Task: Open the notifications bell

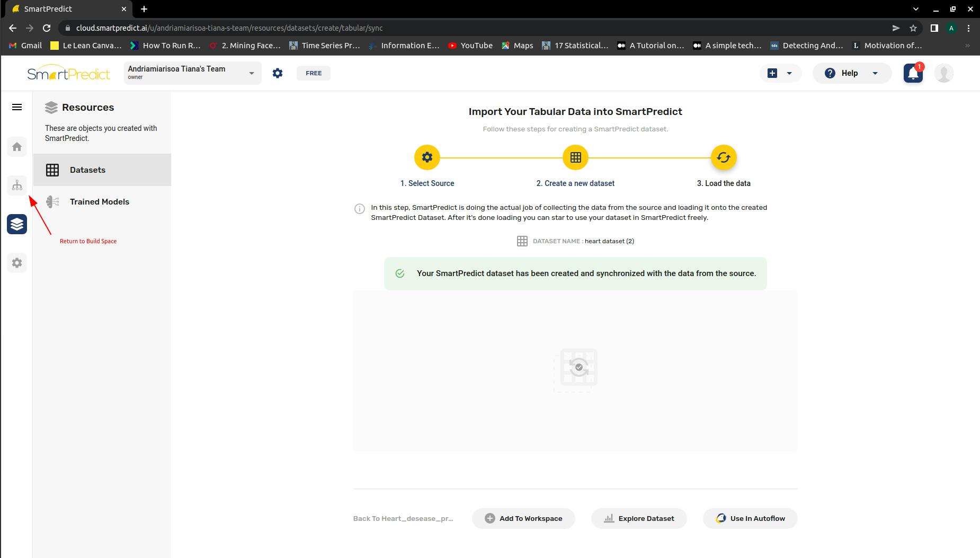Action: (913, 73)
